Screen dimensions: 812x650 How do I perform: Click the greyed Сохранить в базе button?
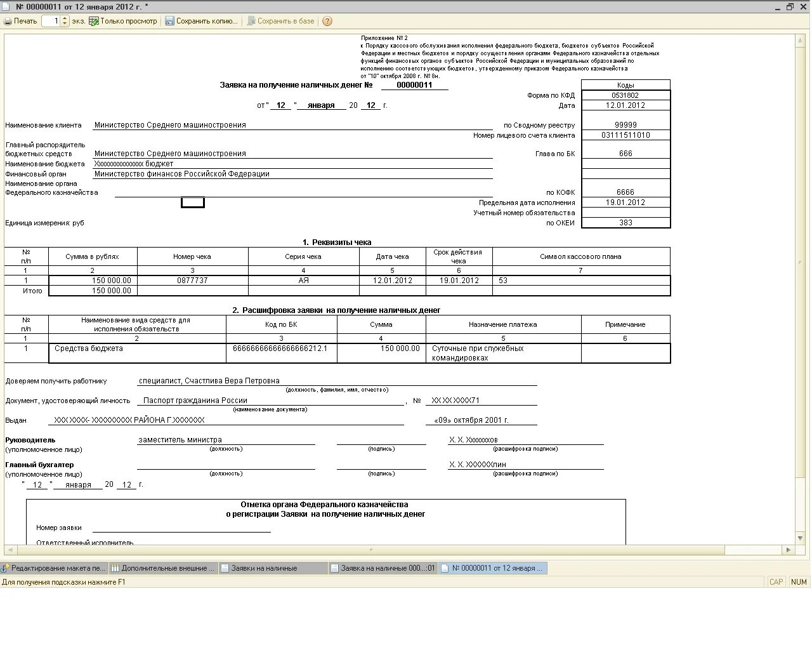pyautogui.click(x=280, y=21)
